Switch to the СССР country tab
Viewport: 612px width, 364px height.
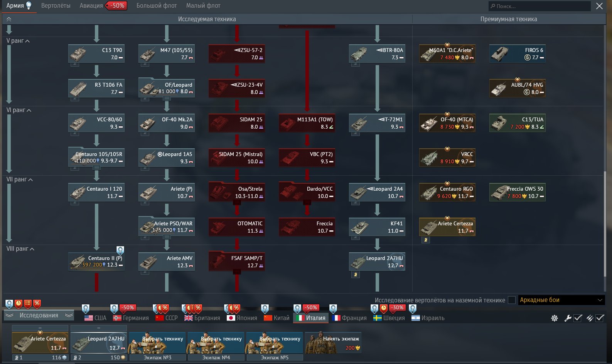coord(167,318)
